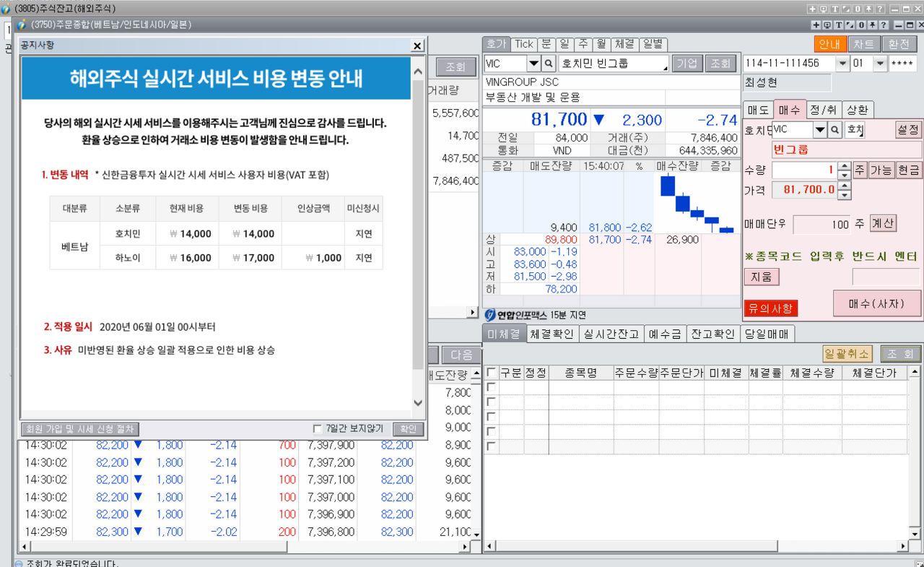Increase the 수량 quantity with the up arrow
924x567 pixels.
[x=844, y=166]
